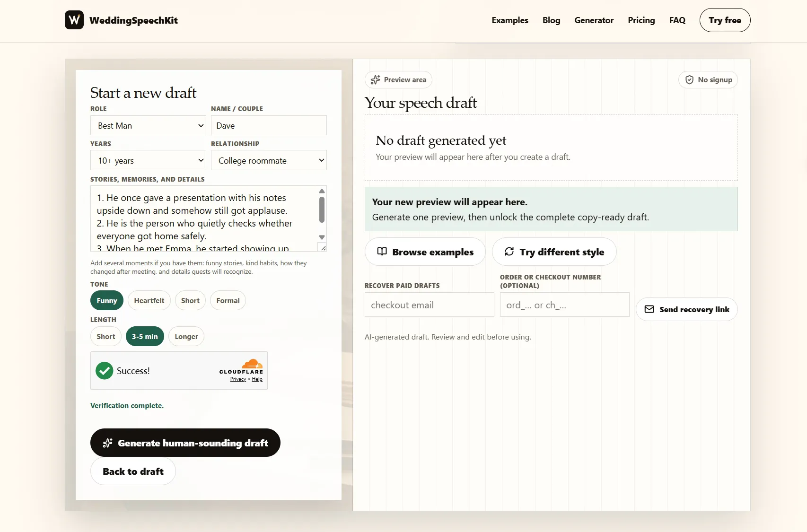The height and width of the screenshot is (532, 807).
Task: Open Generator in the top navigation
Action: click(x=594, y=20)
